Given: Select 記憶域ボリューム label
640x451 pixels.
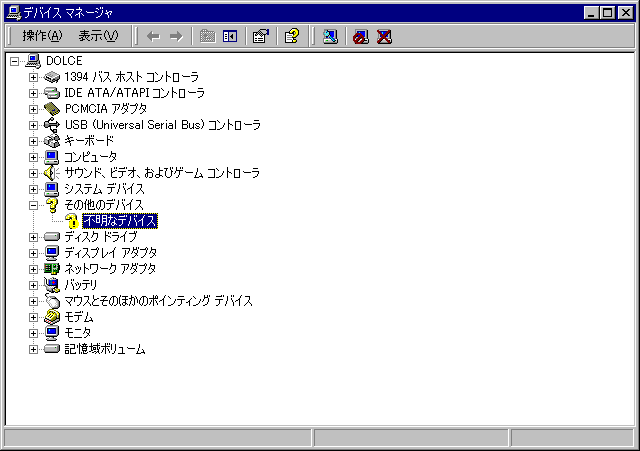Looking at the screenshot, I should tap(105, 349).
